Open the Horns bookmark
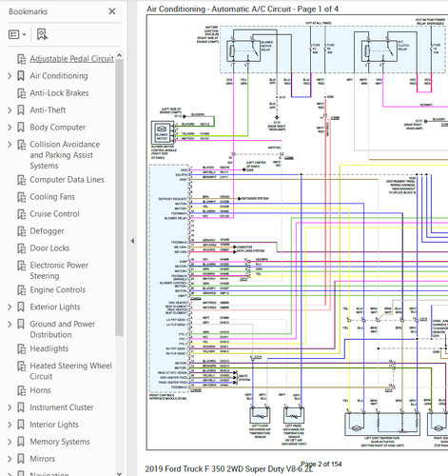Screen dimensions: 448x476 click(40, 390)
